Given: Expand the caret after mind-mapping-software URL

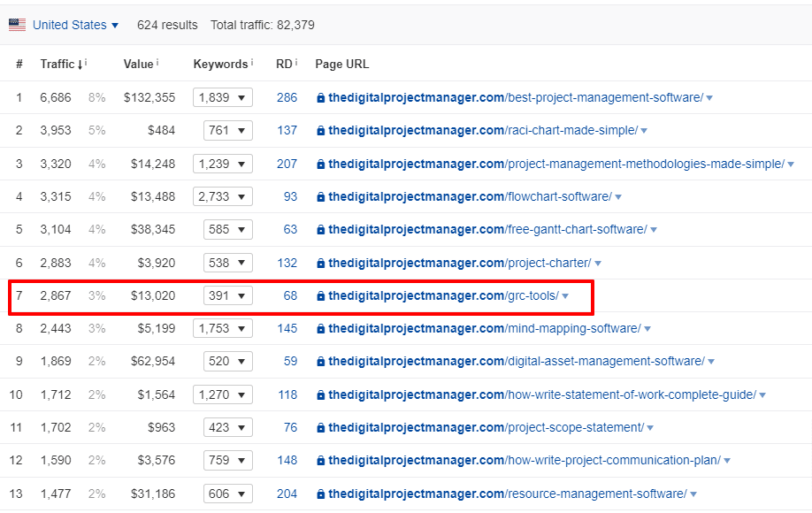Looking at the screenshot, I should (647, 329).
